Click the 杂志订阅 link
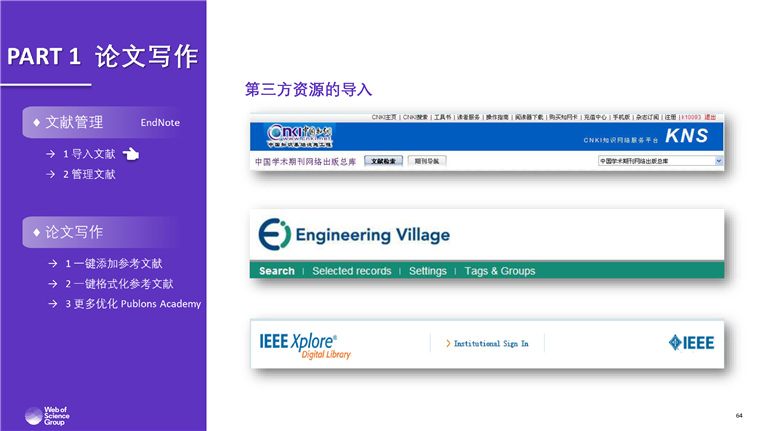Viewport: 768px width, 431px height. [x=648, y=117]
